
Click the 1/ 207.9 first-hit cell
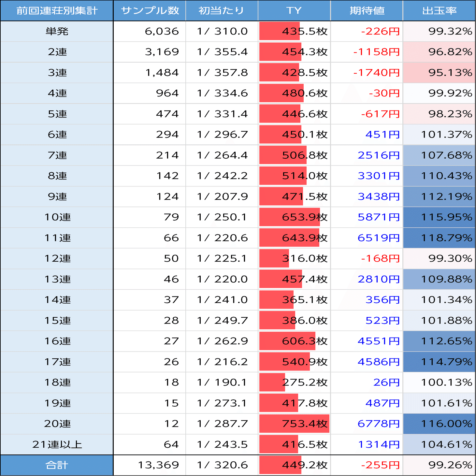(x=222, y=196)
